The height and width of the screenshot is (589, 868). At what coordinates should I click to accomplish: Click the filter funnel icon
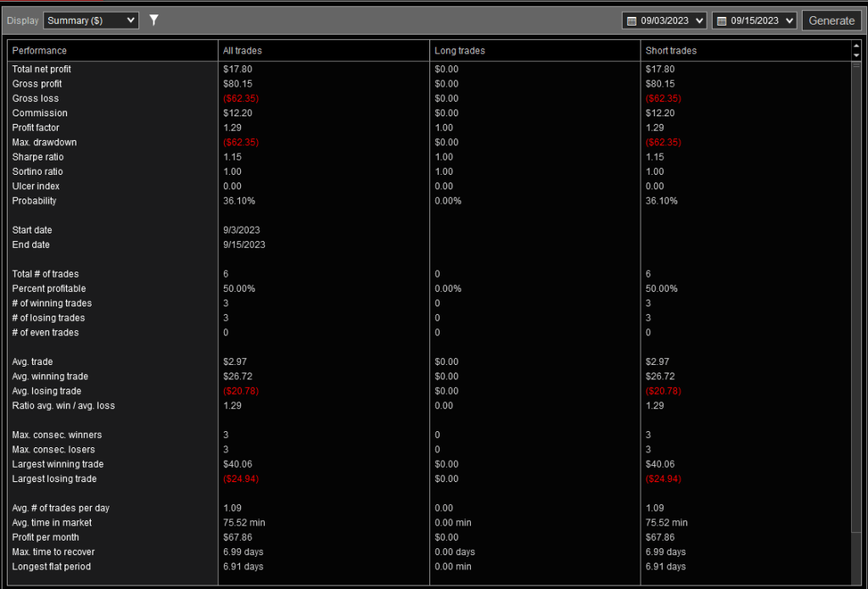pyautogui.click(x=154, y=20)
